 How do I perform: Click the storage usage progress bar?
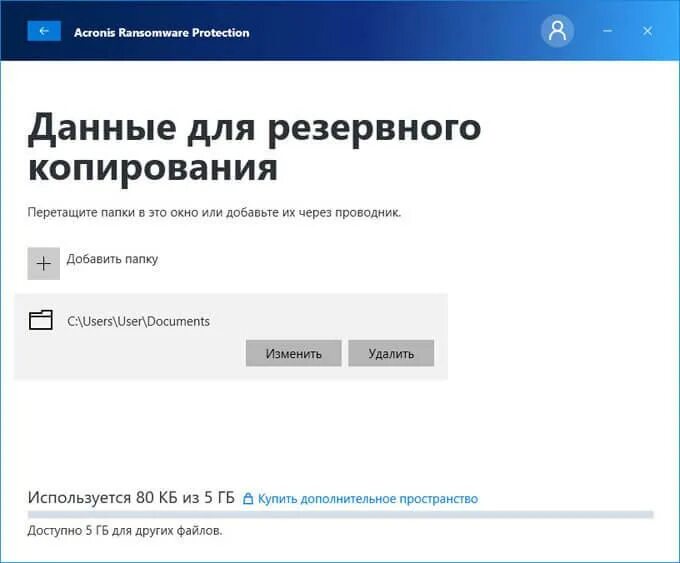tap(340, 515)
